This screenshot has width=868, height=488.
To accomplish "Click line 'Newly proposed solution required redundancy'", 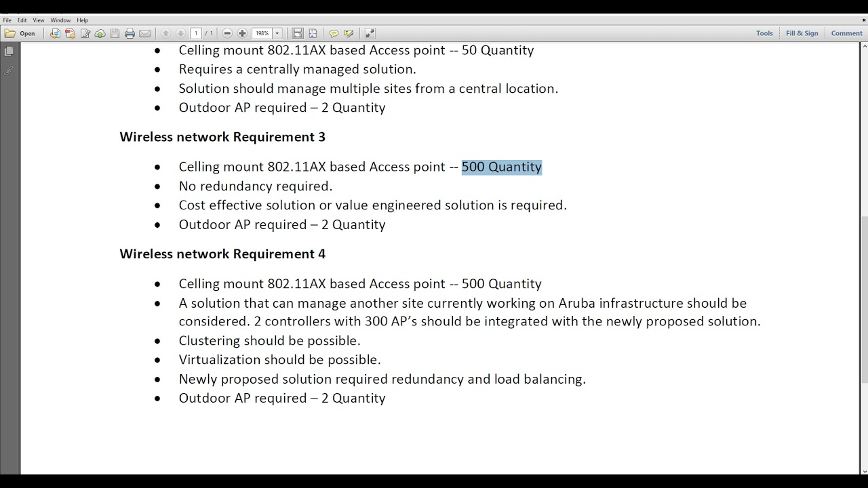I will [382, 380].
